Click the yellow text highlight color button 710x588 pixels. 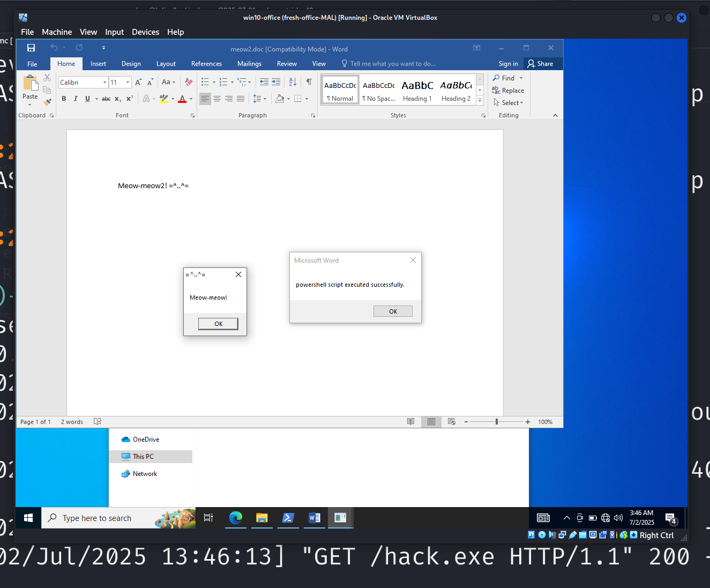tap(164, 99)
